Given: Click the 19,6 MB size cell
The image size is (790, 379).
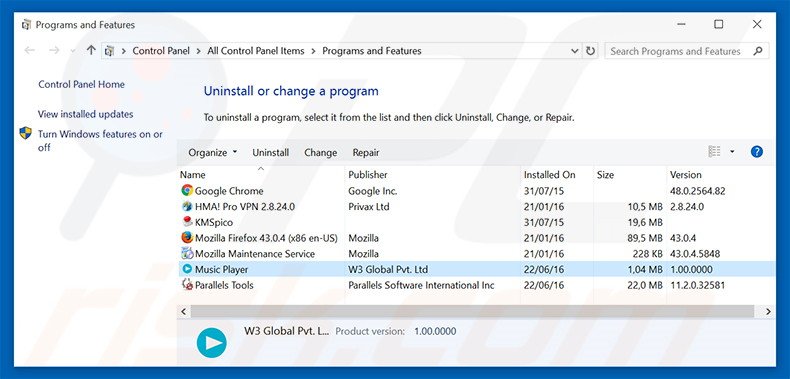Looking at the screenshot, I should click(645, 222).
